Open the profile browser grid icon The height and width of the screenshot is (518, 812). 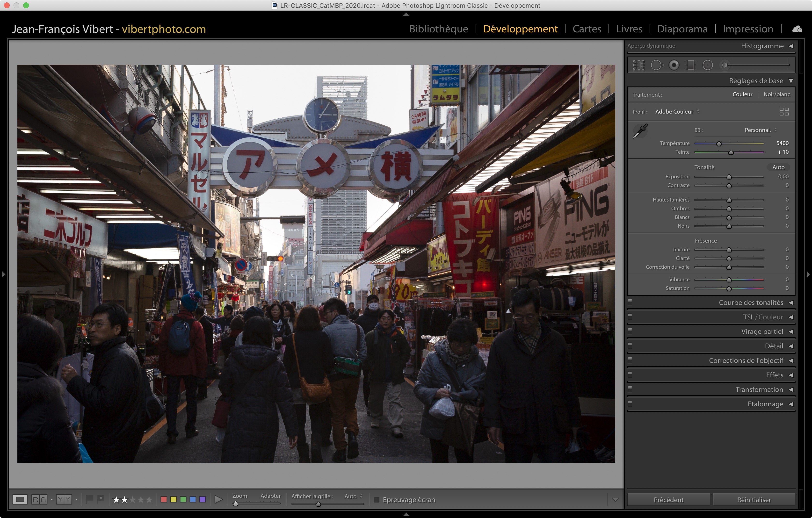[x=784, y=112]
